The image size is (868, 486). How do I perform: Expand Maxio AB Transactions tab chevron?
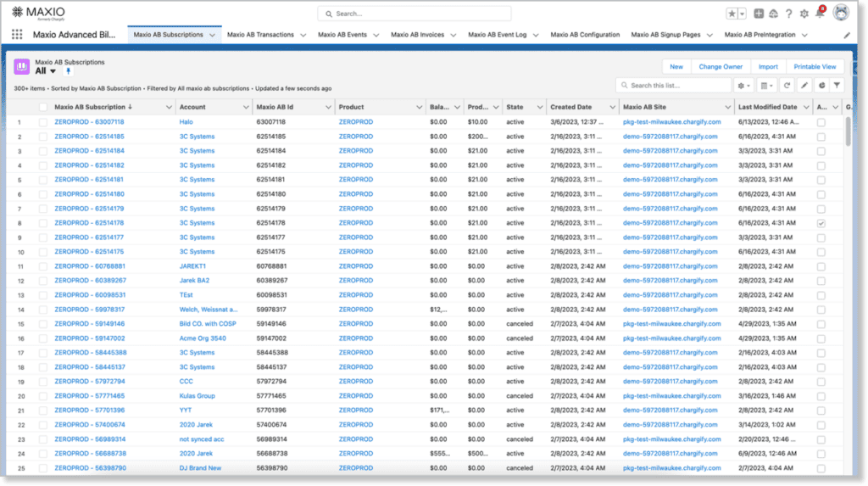tap(303, 35)
